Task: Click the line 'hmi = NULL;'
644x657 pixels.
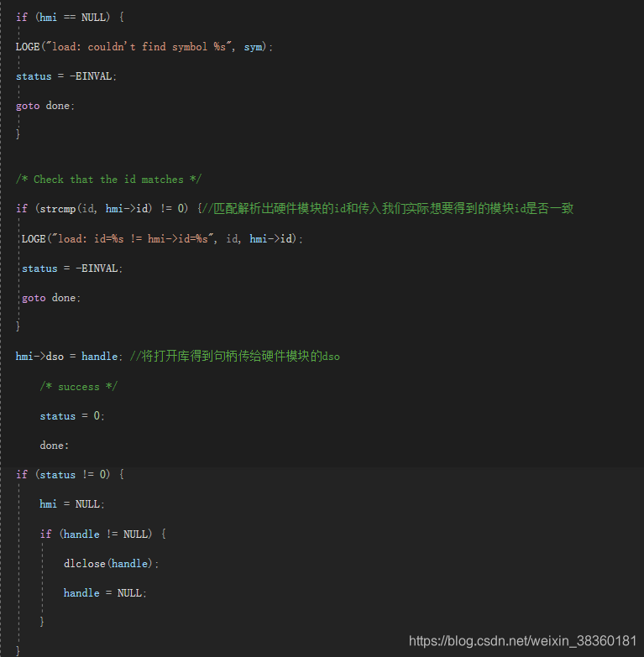Action: 72,504
